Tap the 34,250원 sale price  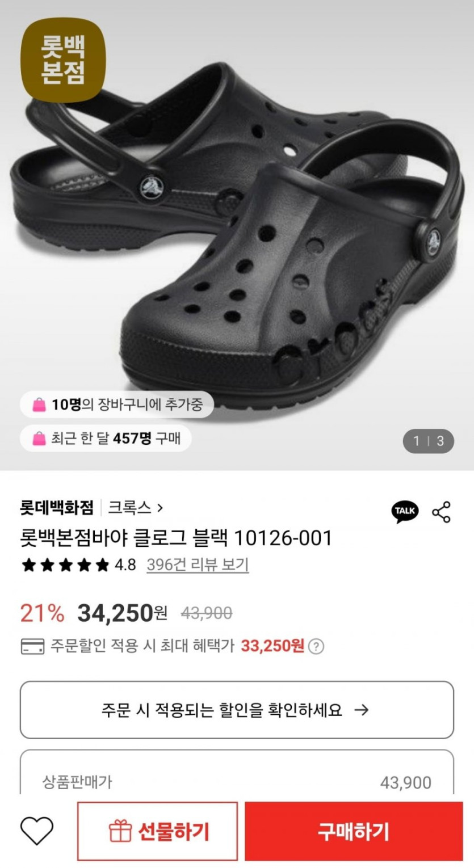122,613
